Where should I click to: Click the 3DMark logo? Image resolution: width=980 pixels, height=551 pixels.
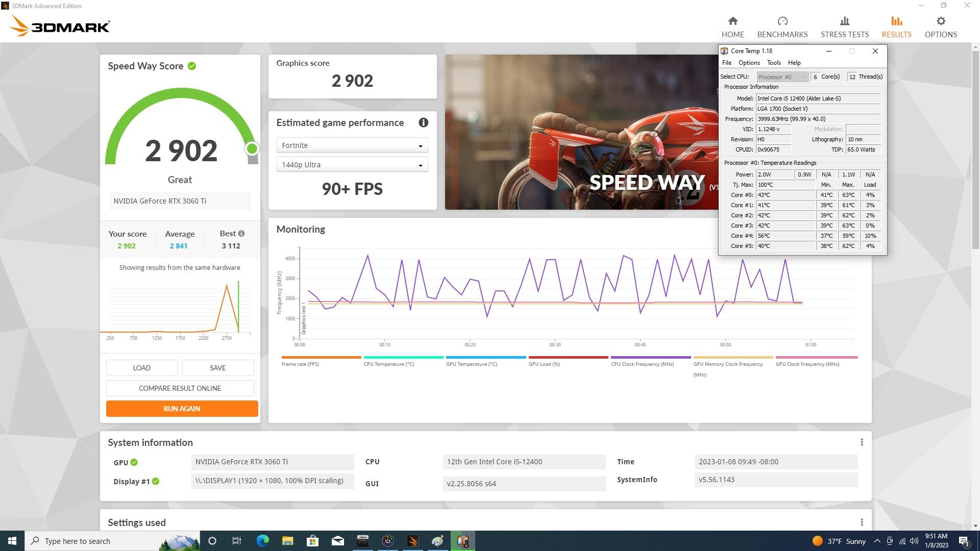click(x=59, y=26)
